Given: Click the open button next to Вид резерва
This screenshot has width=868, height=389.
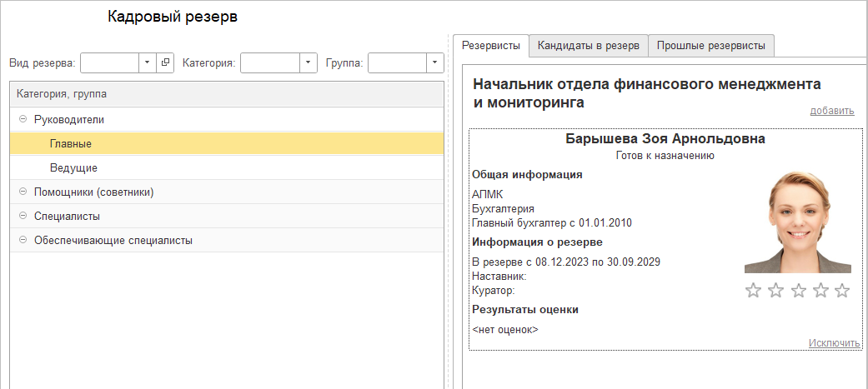Looking at the screenshot, I should click(165, 62).
